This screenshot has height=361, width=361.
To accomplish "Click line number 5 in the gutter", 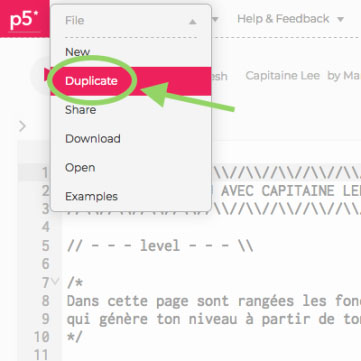I will [45, 246].
